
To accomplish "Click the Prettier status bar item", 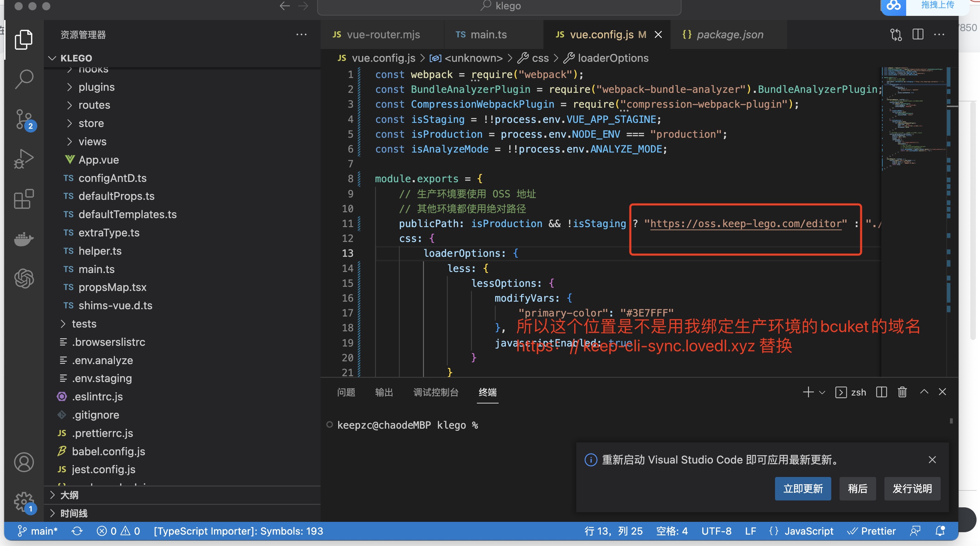I will 871,531.
